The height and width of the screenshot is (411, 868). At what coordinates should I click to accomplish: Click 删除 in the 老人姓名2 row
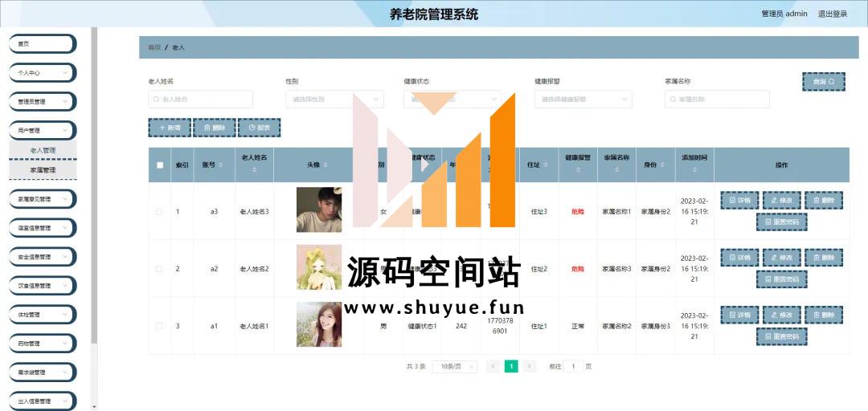pyautogui.click(x=824, y=258)
